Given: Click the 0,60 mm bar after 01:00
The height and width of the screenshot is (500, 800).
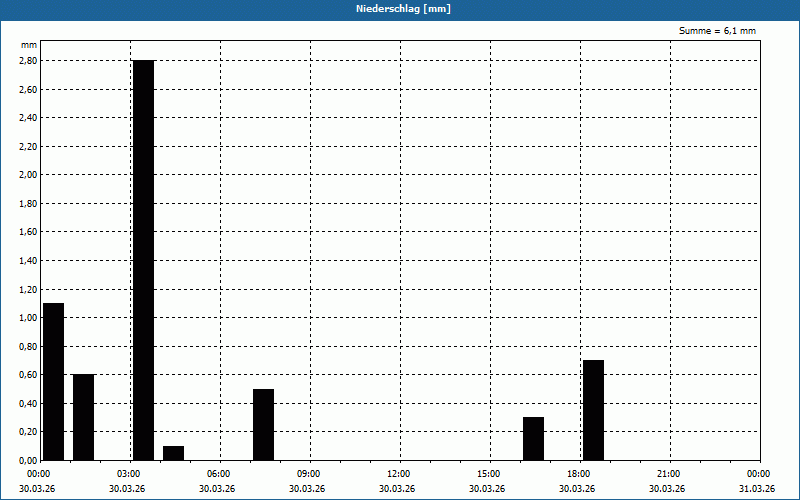Looking at the screenshot, I should tap(84, 417).
